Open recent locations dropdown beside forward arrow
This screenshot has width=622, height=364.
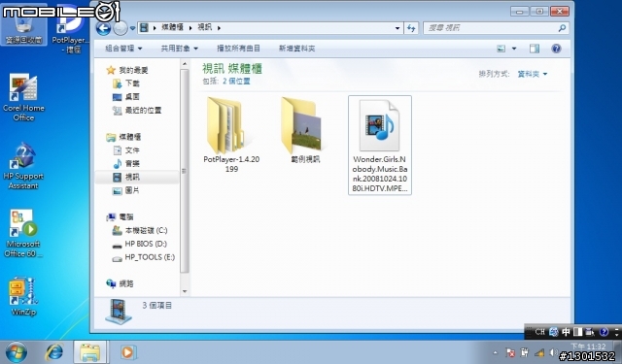(x=132, y=28)
